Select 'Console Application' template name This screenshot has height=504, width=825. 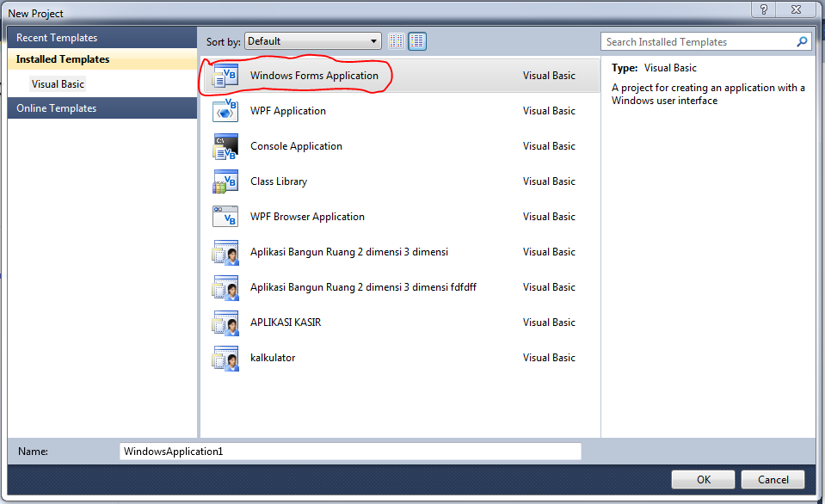[x=296, y=146]
